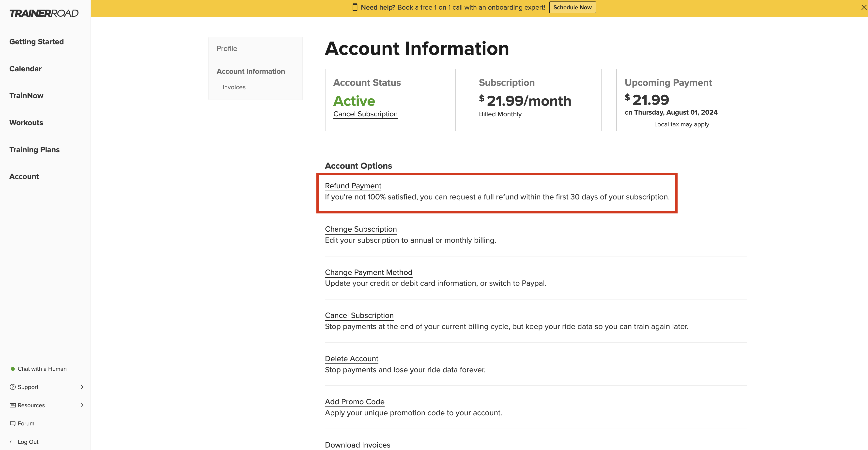The image size is (868, 450).
Task: Open the Forum link
Action: coord(26,423)
